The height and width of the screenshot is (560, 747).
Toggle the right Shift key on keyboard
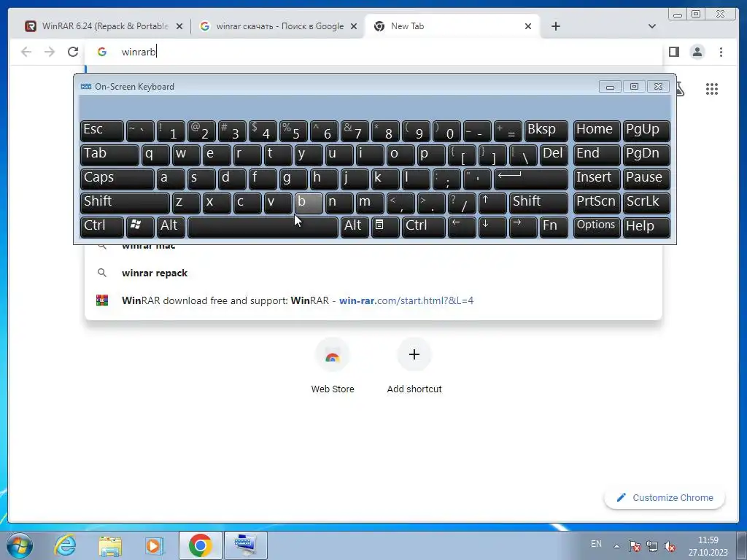point(538,203)
